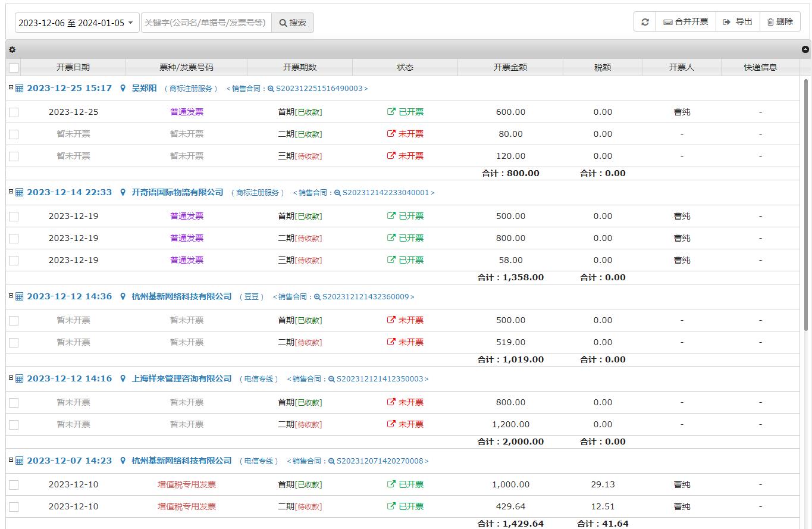Check the row with amount 58.00
This screenshot has height=529, width=812.
click(x=14, y=261)
